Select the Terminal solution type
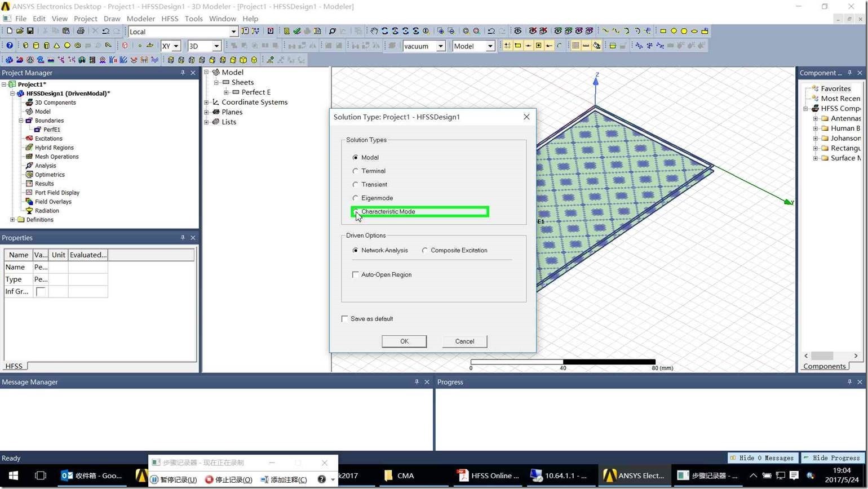 pos(369,171)
